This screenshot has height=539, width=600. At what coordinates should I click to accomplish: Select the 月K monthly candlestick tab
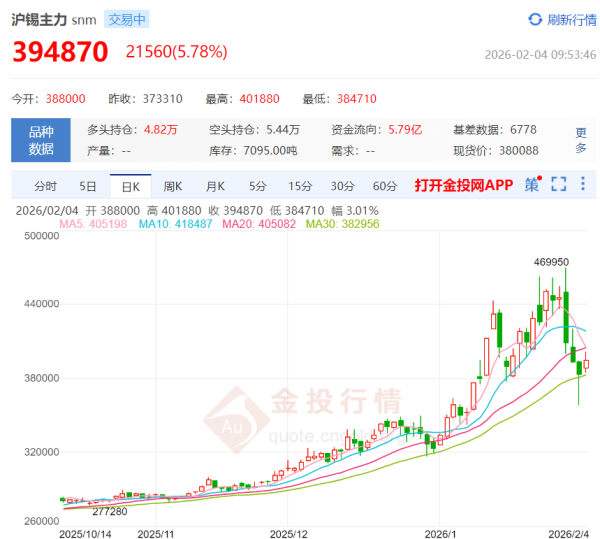[x=215, y=186]
